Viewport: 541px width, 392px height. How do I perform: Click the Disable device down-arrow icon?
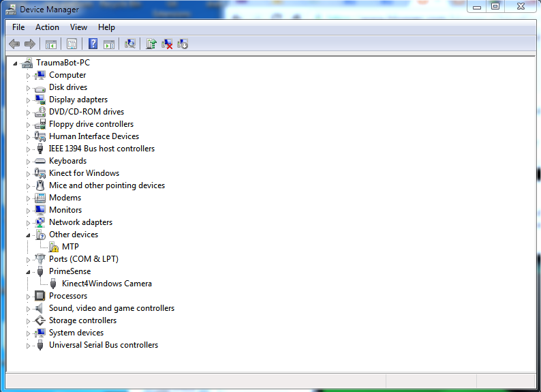(x=183, y=44)
